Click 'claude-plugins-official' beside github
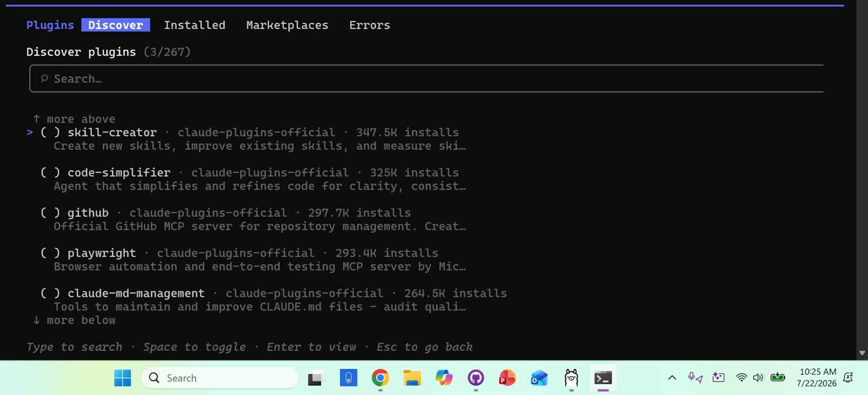This screenshot has height=395, width=868. click(x=208, y=213)
